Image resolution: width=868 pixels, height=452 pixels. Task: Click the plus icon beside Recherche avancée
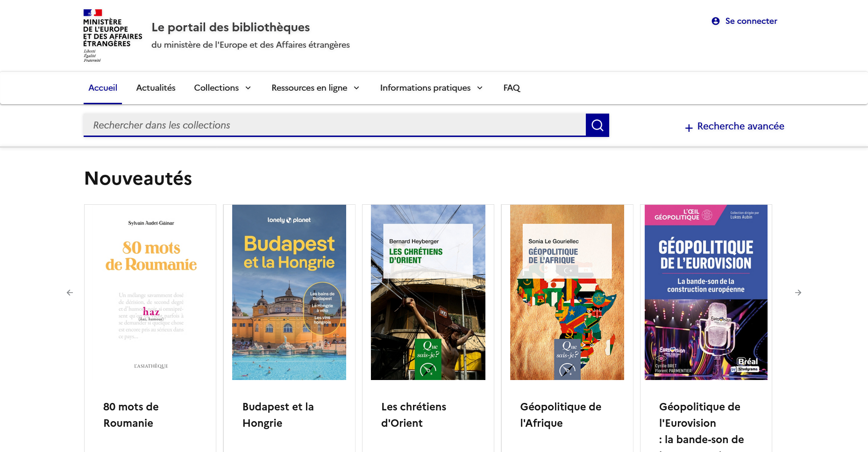pos(689,127)
